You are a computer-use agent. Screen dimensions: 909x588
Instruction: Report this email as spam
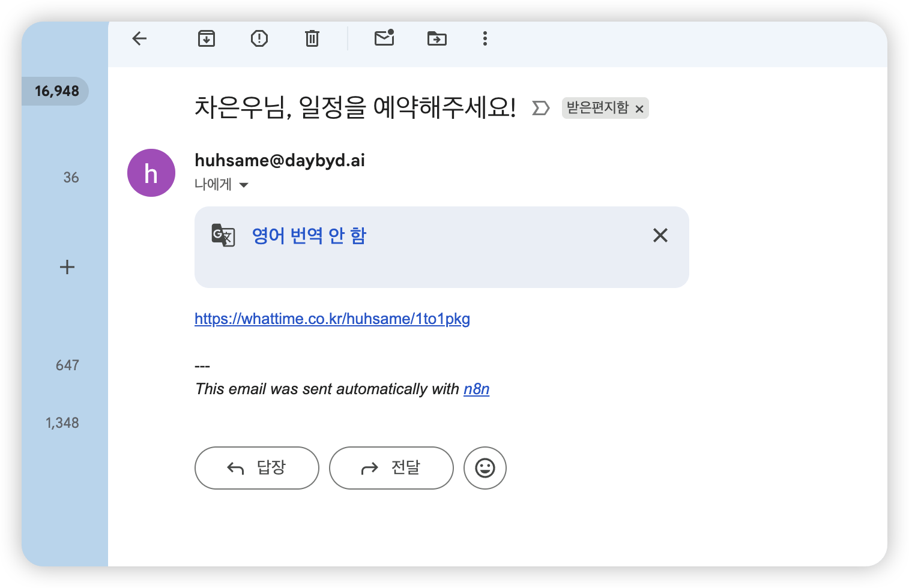coord(259,39)
